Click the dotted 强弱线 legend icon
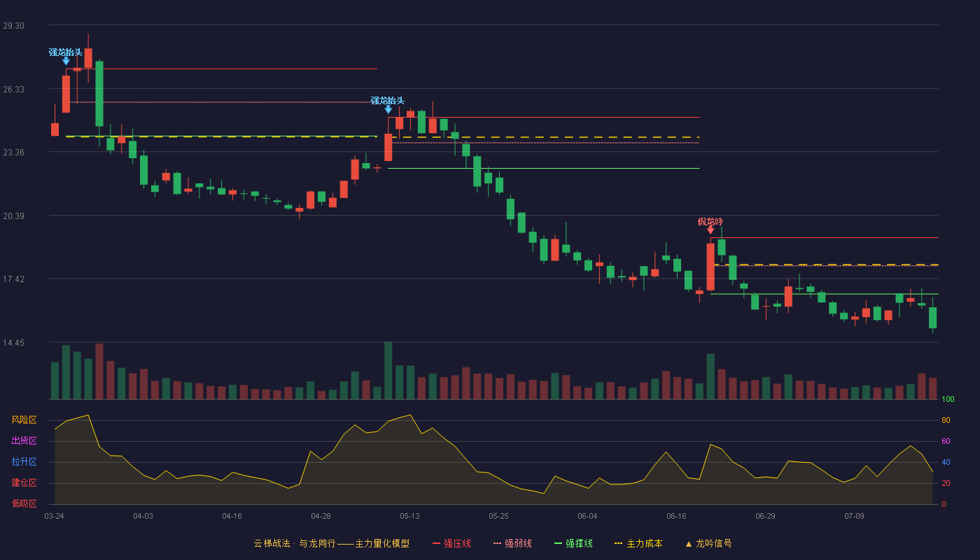This screenshot has height=560, width=980. pyautogui.click(x=497, y=544)
